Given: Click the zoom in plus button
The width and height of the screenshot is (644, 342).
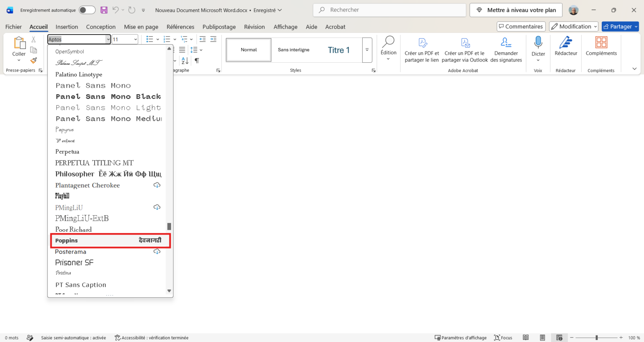Looking at the screenshot, I should (621, 338).
